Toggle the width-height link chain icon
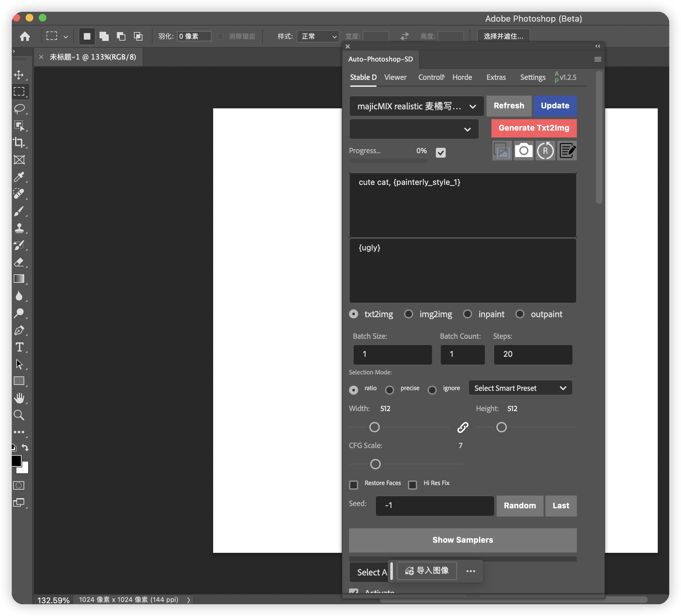The width and height of the screenshot is (681, 616). pyautogui.click(x=463, y=427)
